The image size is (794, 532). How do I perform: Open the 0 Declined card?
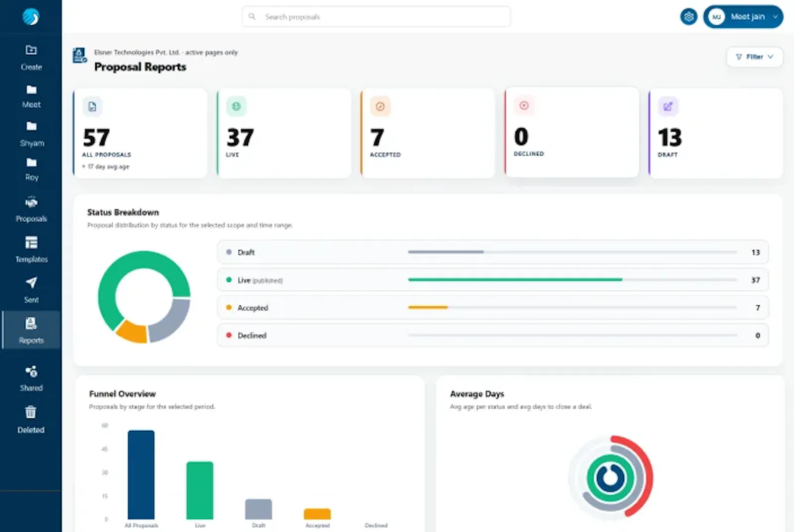(x=572, y=132)
